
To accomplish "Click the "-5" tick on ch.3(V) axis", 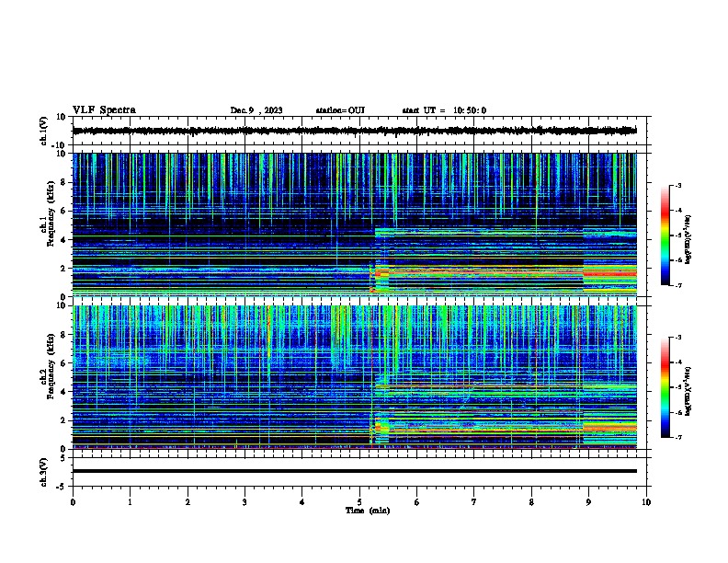I will click(63, 487).
